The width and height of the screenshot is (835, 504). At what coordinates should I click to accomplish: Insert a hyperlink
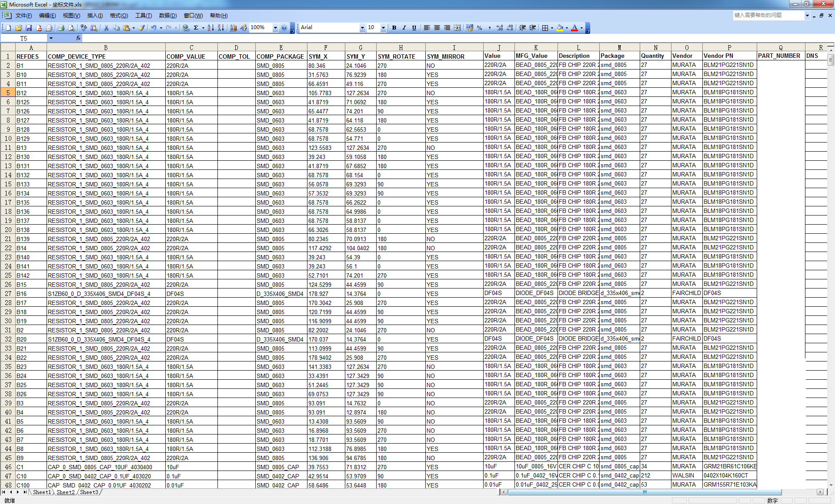point(186,28)
